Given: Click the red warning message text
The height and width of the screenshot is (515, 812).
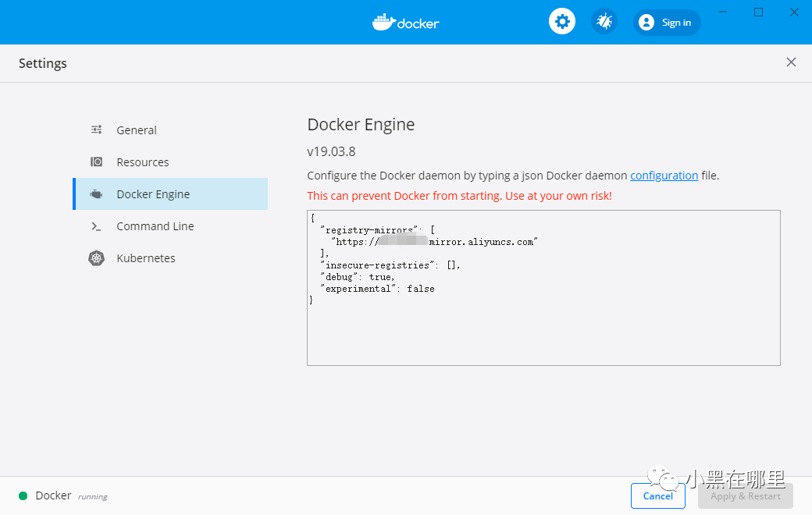Looking at the screenshot, I should click(x=459, y=196).
